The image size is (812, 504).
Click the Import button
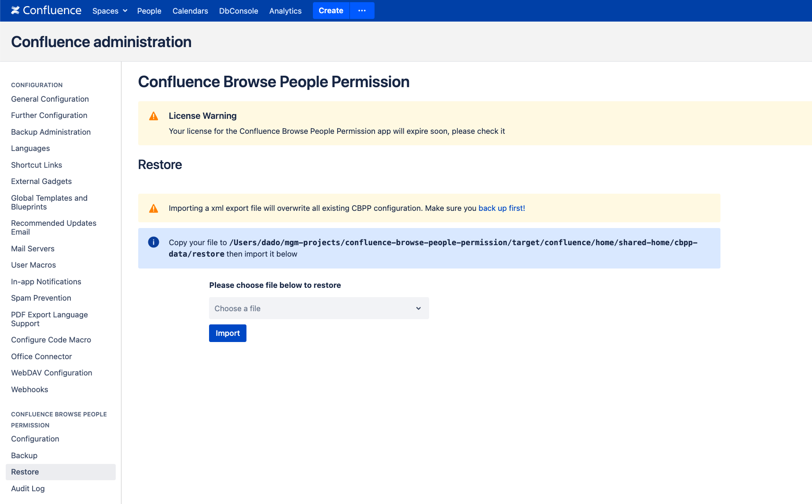(x=228, y=333)
